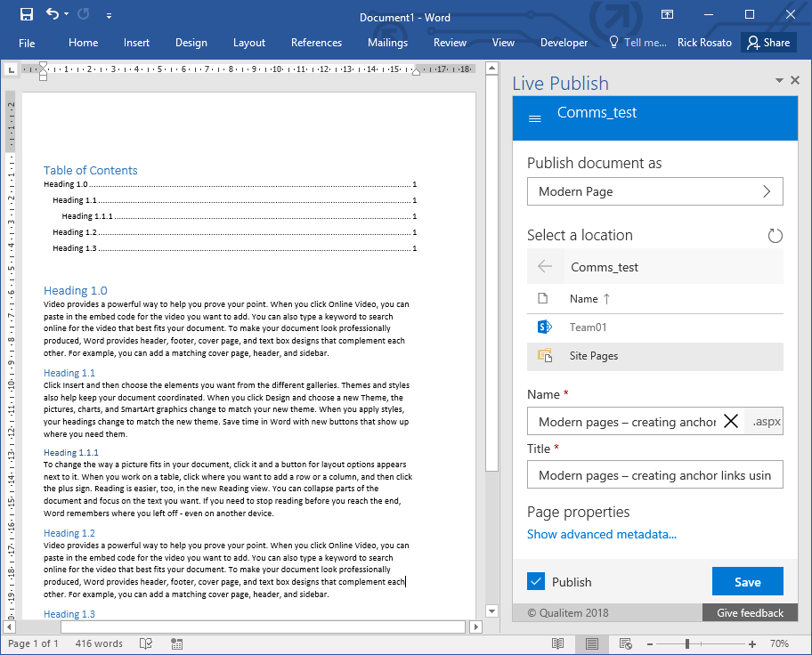Click the library icon beside Site Pages
The width and height of the screenshot is (812, 655).
pos(545,356)
